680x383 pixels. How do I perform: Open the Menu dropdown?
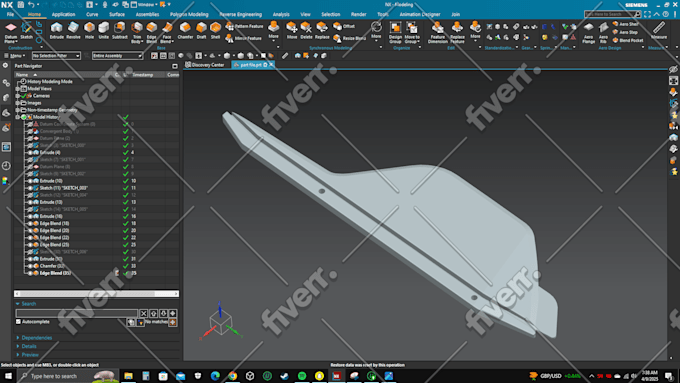[x=15, y=56]
